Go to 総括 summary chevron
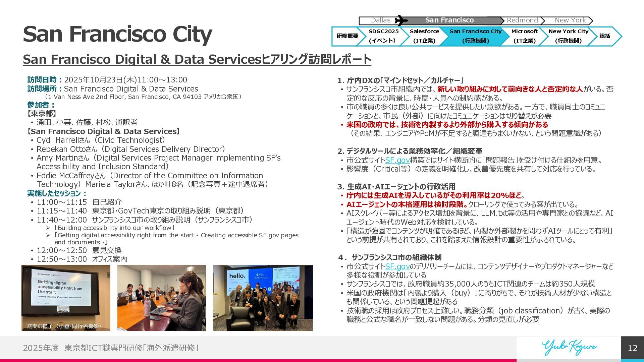This screenshot has width=644, height=362. point(605,36)
